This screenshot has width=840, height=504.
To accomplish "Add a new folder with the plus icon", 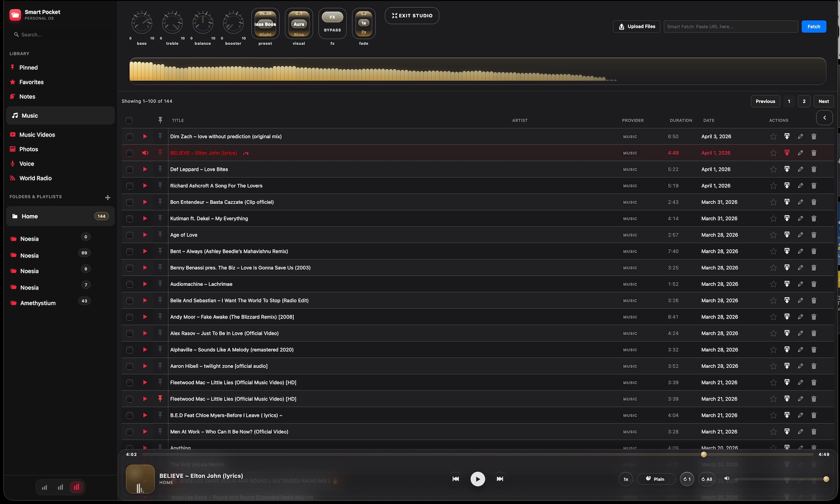I will point(108,197).
